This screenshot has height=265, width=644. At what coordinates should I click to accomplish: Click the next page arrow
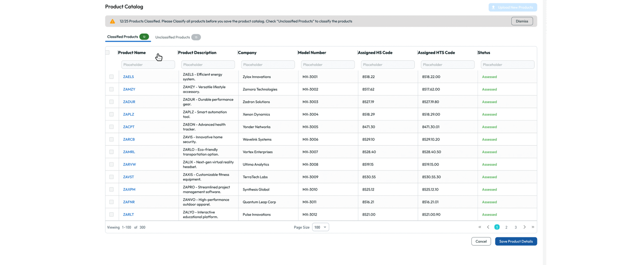click(x=525, y=227)
